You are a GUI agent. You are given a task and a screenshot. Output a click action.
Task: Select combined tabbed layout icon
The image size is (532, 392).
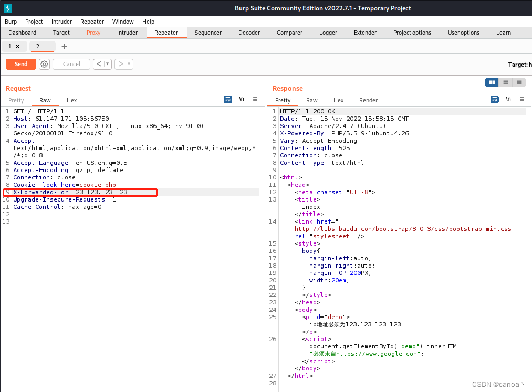pos(519,82)
